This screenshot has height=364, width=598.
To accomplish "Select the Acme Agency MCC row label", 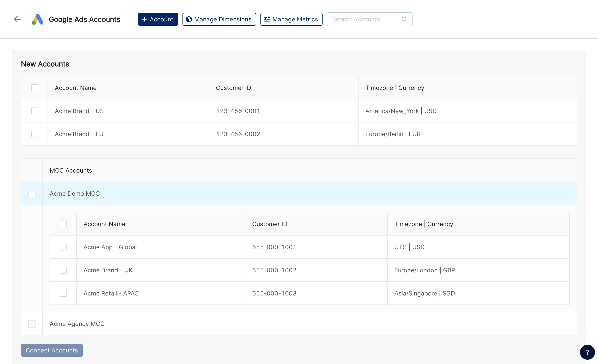I will pos(77,324).
